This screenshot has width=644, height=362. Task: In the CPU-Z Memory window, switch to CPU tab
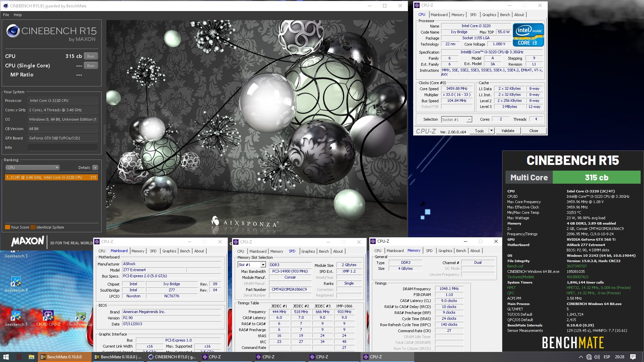378,251
